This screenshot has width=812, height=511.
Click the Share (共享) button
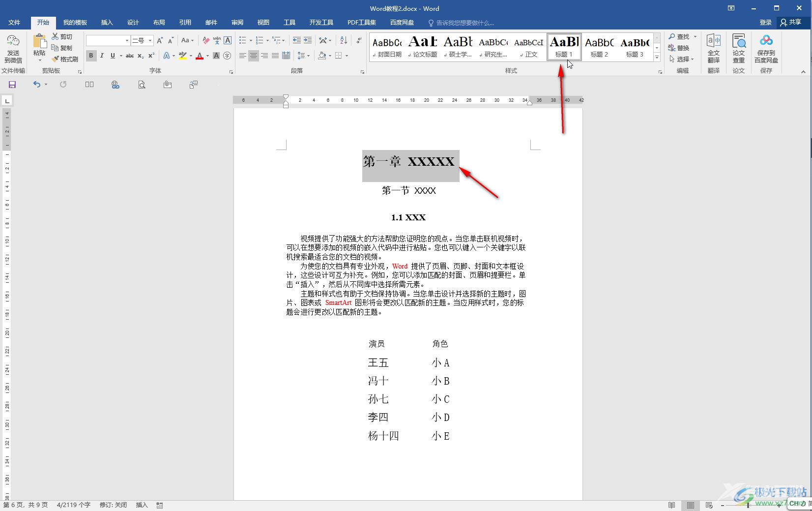(x=791, y=22)
